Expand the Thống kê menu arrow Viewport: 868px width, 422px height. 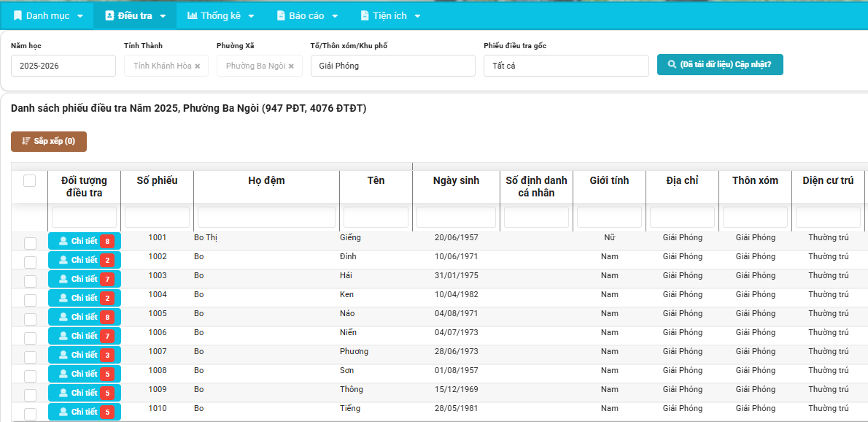(x=251, y=16)
